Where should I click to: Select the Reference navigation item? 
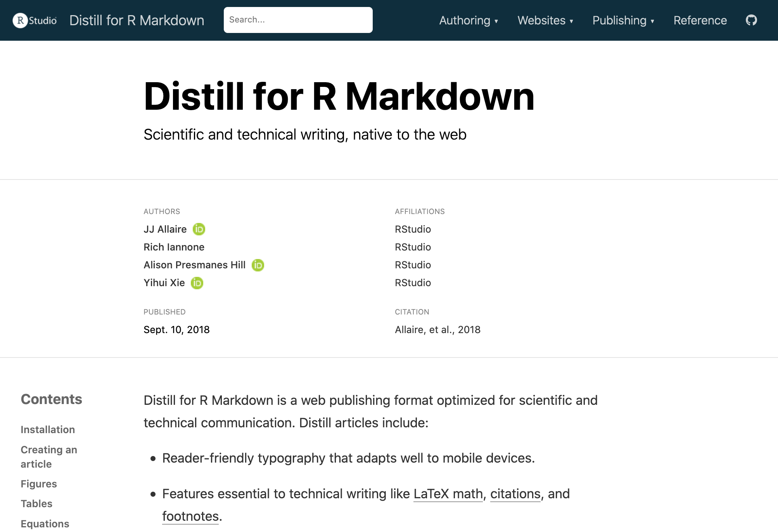tap(700, 20)
